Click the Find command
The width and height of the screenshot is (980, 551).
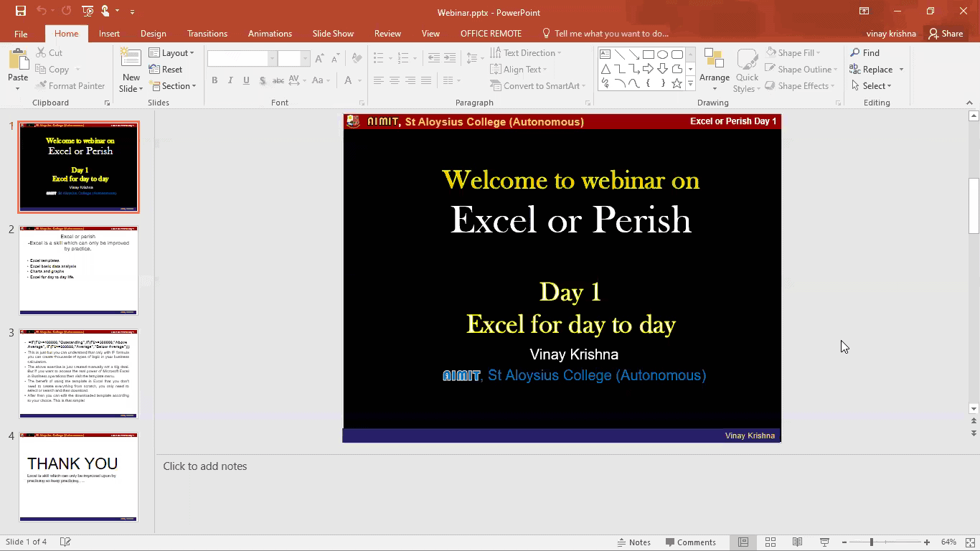(x=865, y=53)
